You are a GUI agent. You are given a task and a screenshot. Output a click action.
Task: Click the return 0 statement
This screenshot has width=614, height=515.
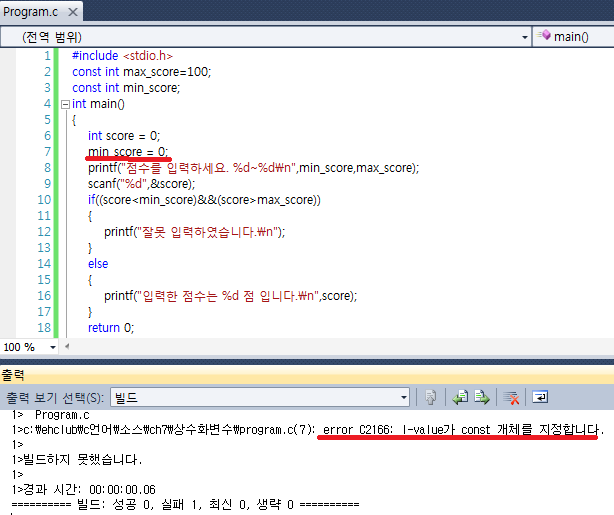coord(111,327)
